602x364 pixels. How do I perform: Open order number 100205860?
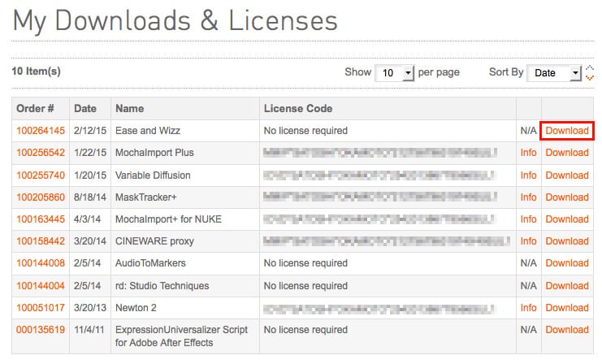pos(41,197)
